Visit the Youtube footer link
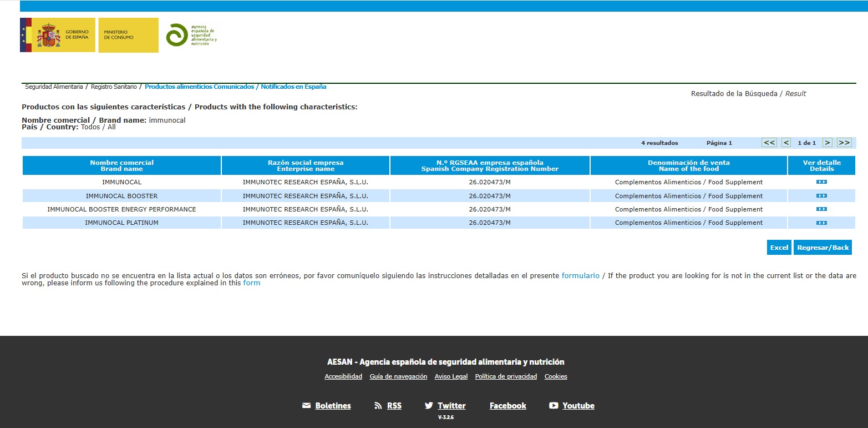Image resolution: width=868 pixels, height=428 pixels. [x=578, y=406]
